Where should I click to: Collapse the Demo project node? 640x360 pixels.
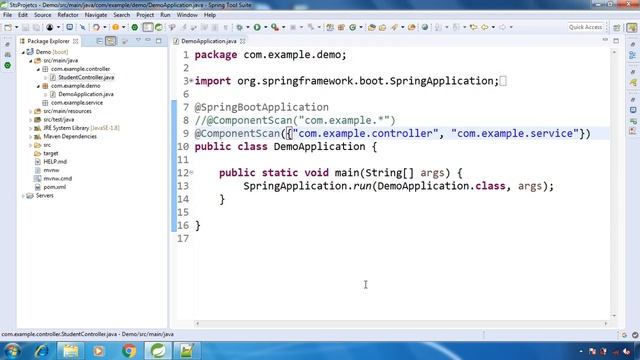[23, 52]
